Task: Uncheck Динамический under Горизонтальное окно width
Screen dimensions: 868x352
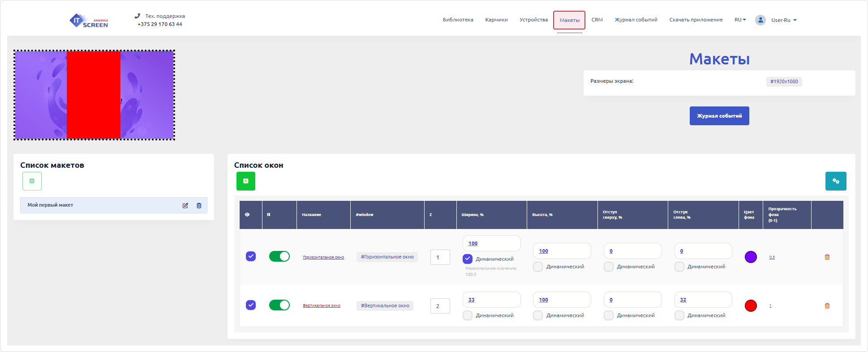Action: [x=468, y=259]
